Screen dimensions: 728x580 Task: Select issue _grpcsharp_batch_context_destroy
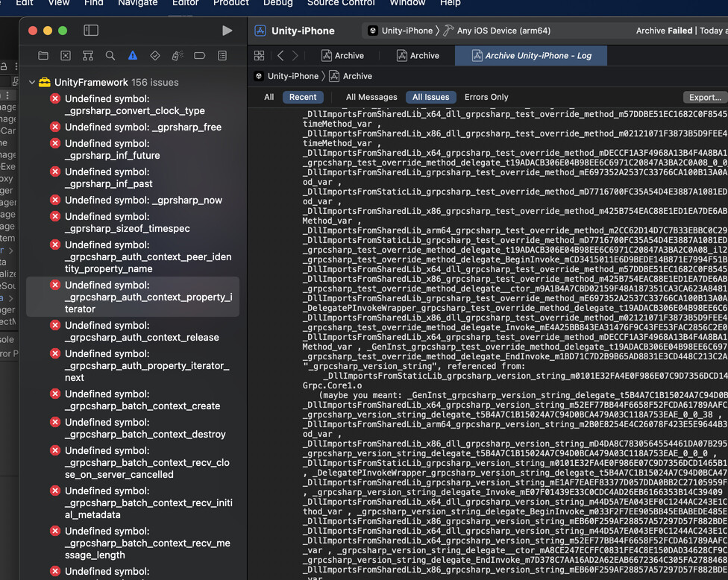pos(133,428)
